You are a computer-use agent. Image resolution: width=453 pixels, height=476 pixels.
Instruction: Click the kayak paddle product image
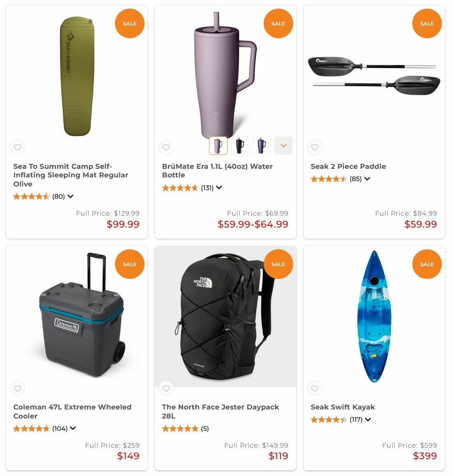pos(374,75)
